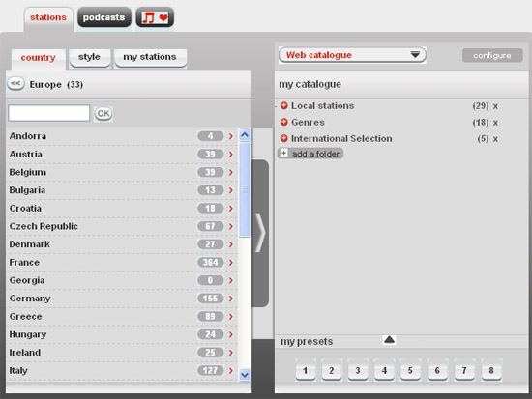Click the Germany count badge 155
The width and height of the screenshot is (532, 399).
coord(210,299)
